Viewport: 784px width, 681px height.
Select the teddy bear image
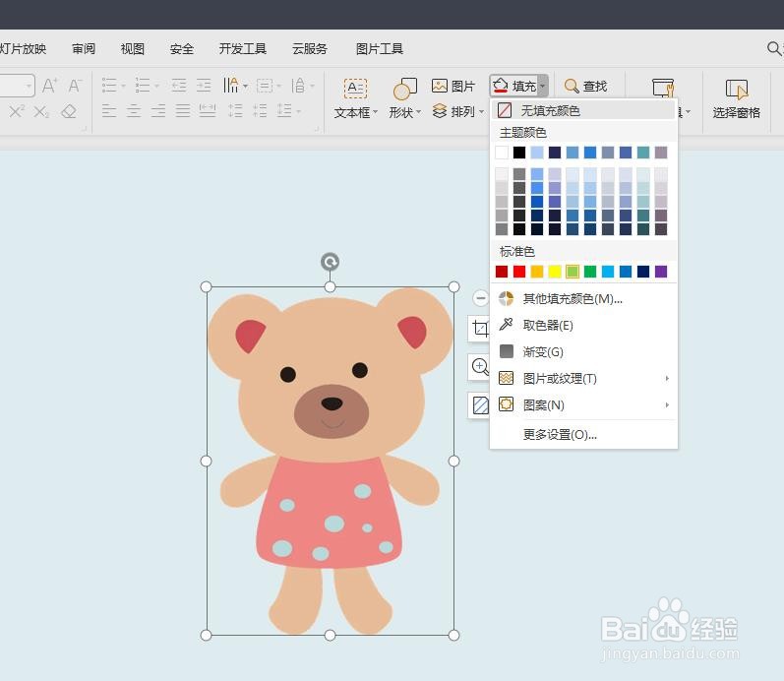click(x=330, y=461)
